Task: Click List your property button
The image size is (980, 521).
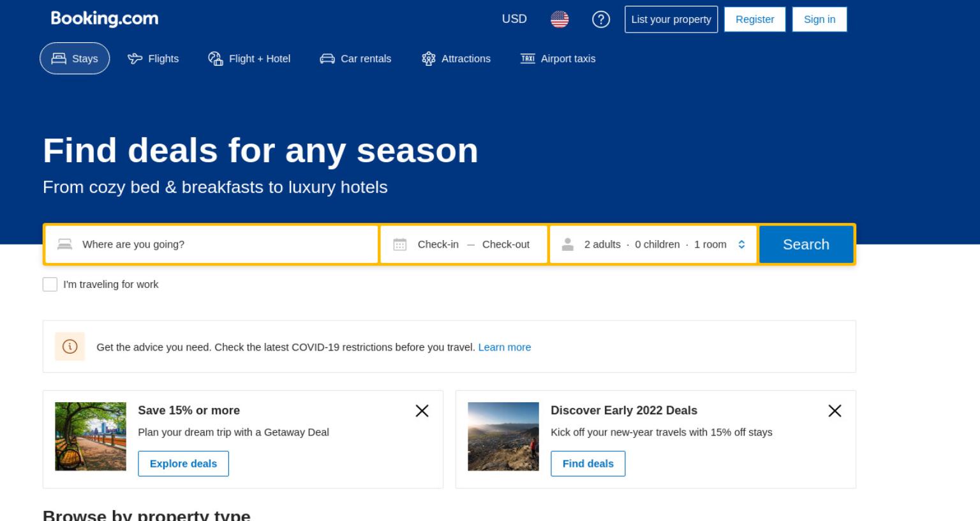Action: pos(671,19)
